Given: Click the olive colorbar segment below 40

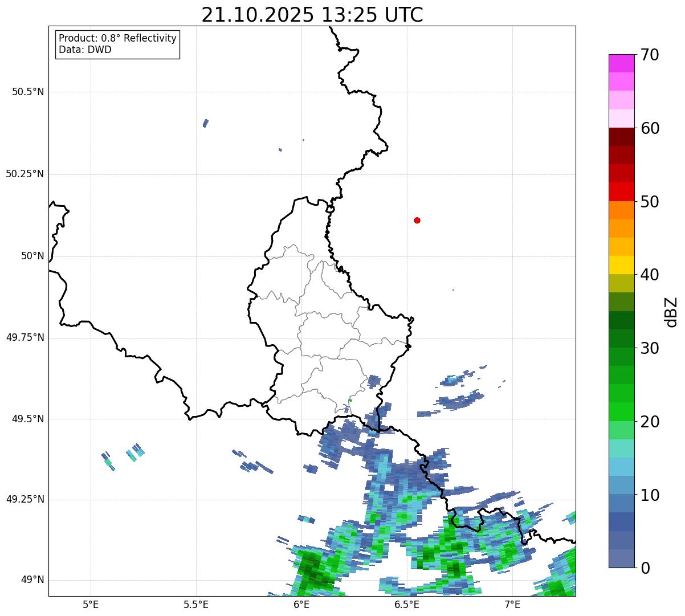Looking at the screenshot, I should (x=621, y=284).
